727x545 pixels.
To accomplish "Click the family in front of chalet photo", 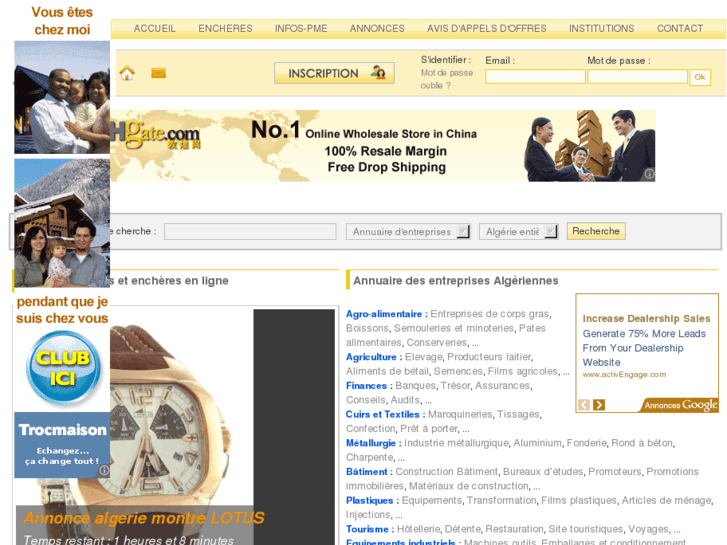I will [x=62, y=97].
